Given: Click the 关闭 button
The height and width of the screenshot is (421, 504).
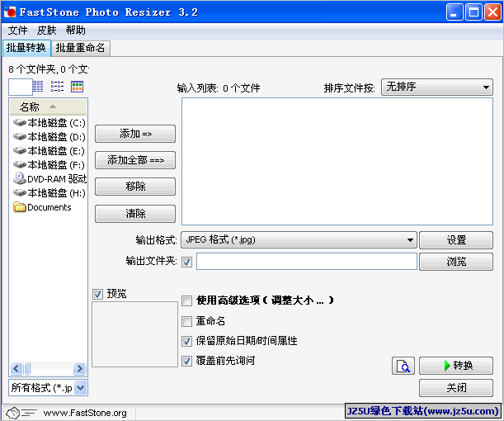Looking at the screenshot, I should (456, 388).
